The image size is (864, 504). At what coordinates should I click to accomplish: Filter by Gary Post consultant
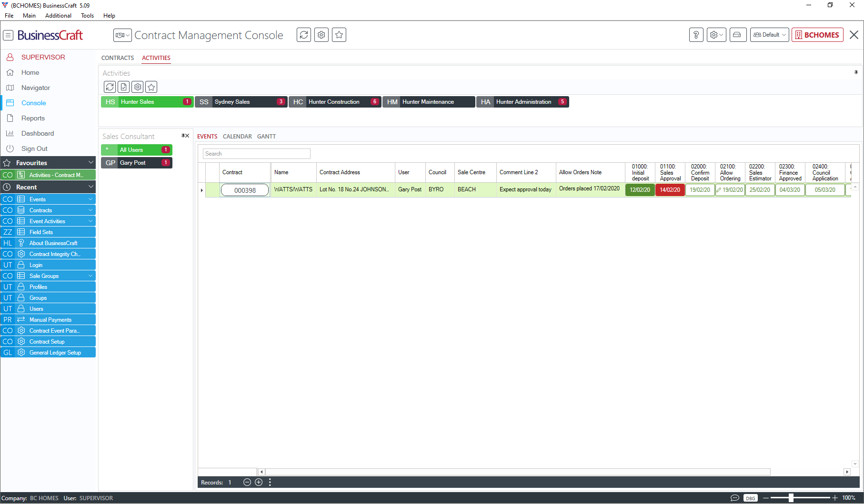click(x=137, y=163)
